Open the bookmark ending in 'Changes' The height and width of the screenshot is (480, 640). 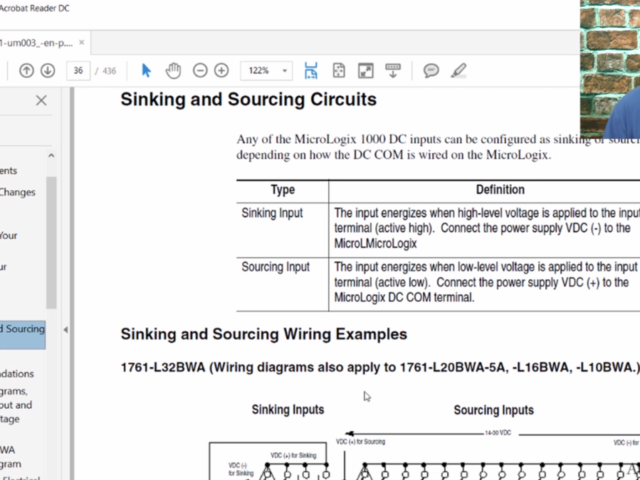pos(18,192)
